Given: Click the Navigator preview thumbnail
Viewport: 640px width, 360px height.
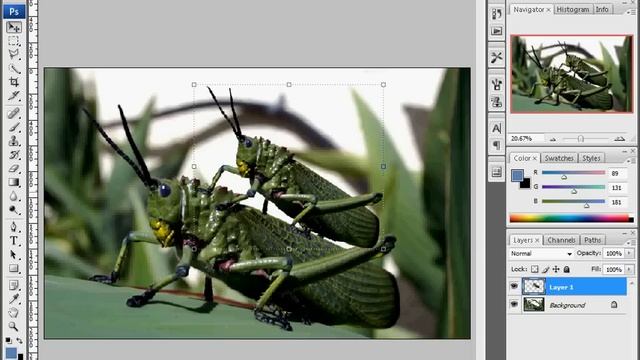Looking at the screenshot, I should [x=571, y=74].
